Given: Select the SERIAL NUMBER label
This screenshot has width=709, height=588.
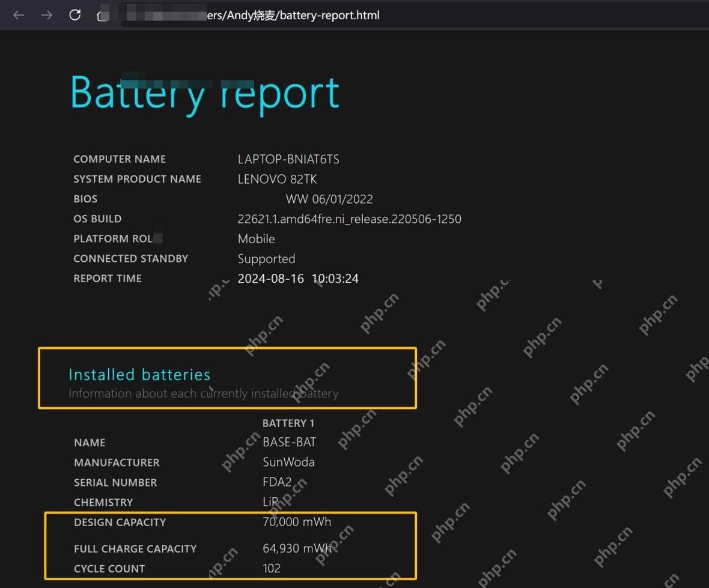Looking at the screenshot, I should point(115,483).
